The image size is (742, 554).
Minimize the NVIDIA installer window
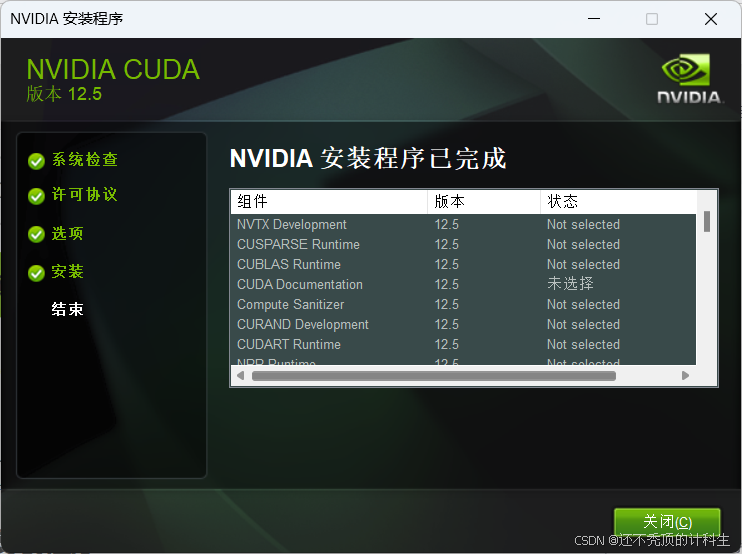594,19
